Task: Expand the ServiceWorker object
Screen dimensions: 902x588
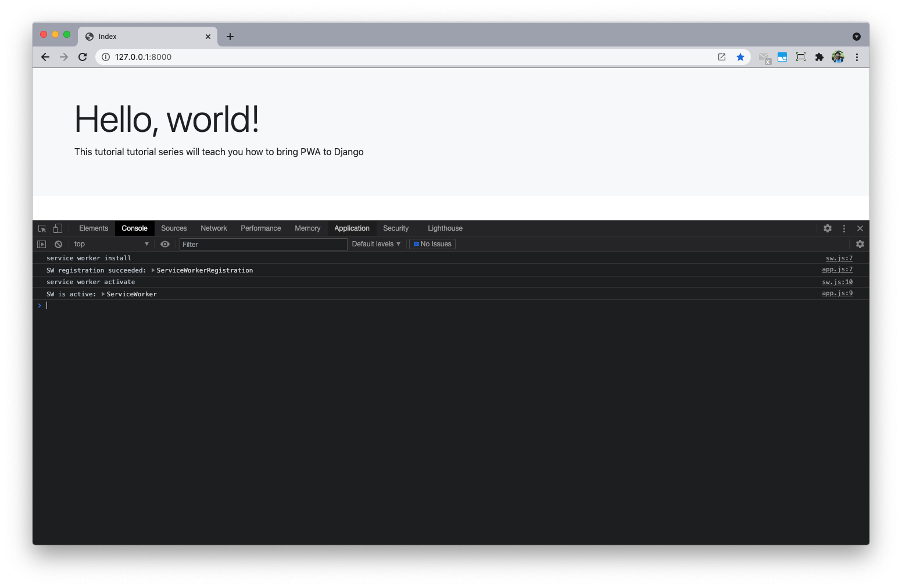Action: pos(103,294)
